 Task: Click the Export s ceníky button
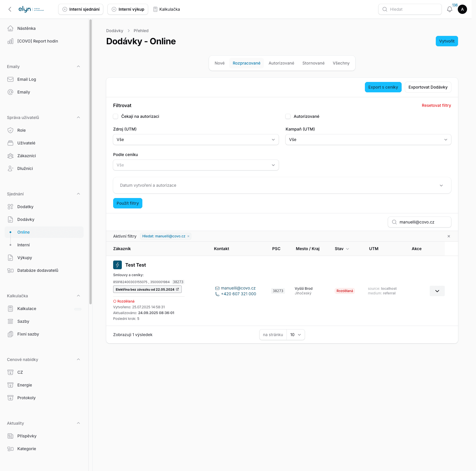click(x=383, y=87)
